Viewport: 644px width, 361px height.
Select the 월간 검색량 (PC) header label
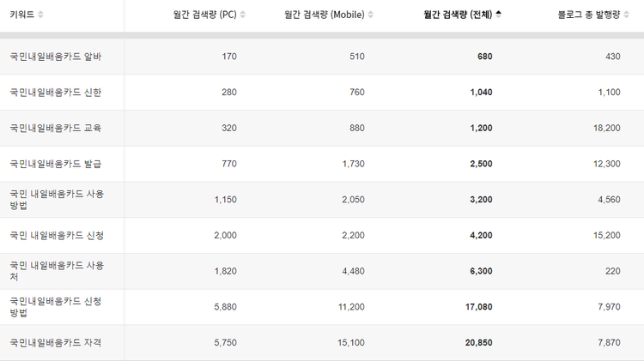point(205,15)
